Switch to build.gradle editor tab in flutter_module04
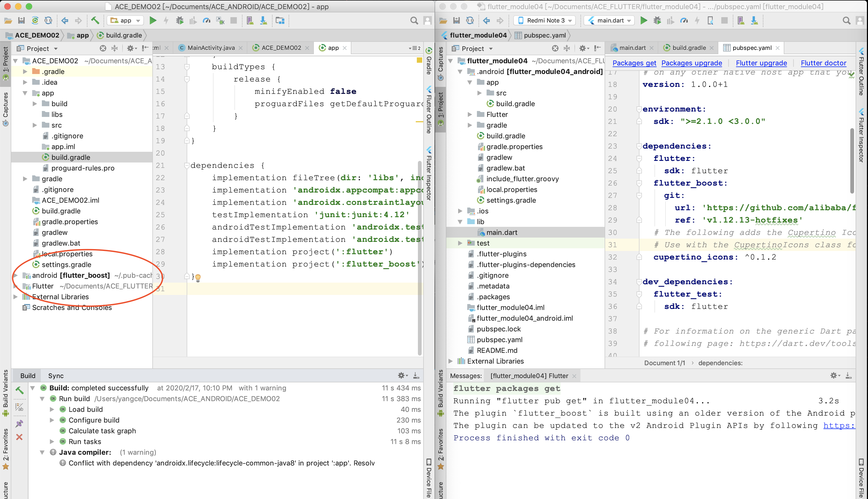868x499 pixels. [x=688, y=48]
